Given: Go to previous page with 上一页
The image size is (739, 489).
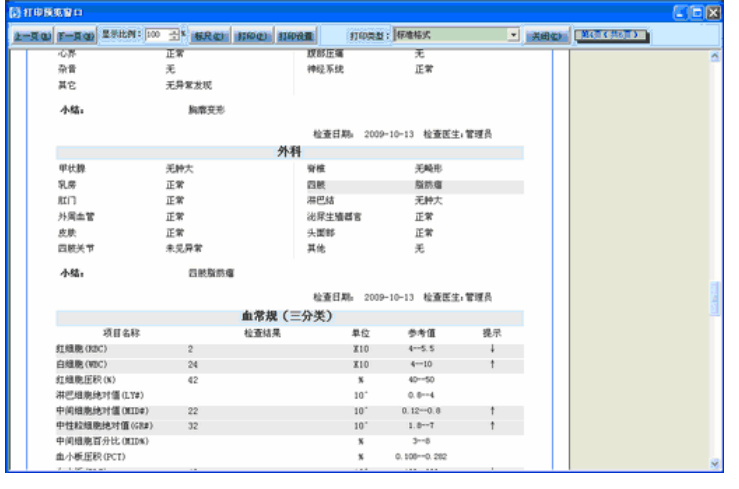Looking at the screenshot, I should pyautogui.click(x=30, y=35).
